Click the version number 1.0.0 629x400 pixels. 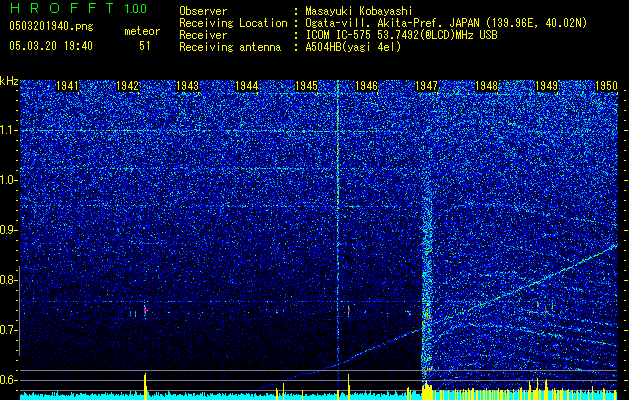pyautogui.click(x=135, y=9)
